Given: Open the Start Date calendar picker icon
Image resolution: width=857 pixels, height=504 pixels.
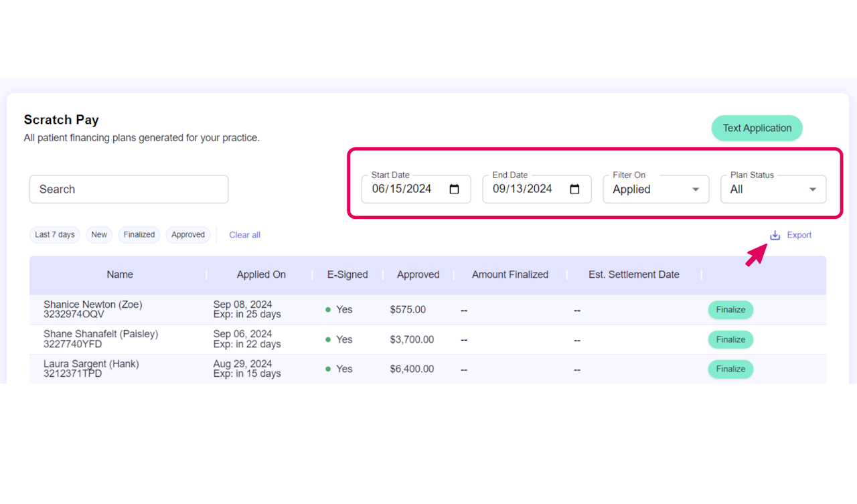Looking at the screenshot, I should [x=454, y=189].
